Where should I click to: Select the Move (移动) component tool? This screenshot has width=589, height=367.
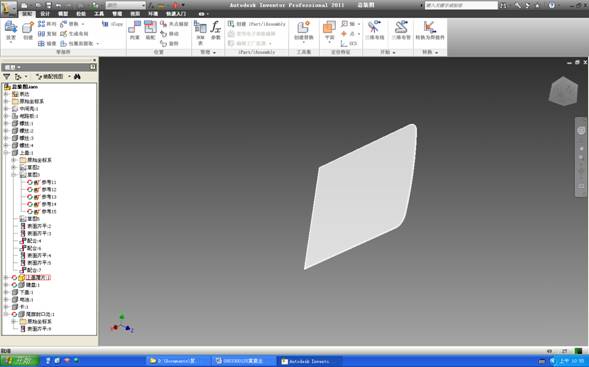[x=169, y=34]
